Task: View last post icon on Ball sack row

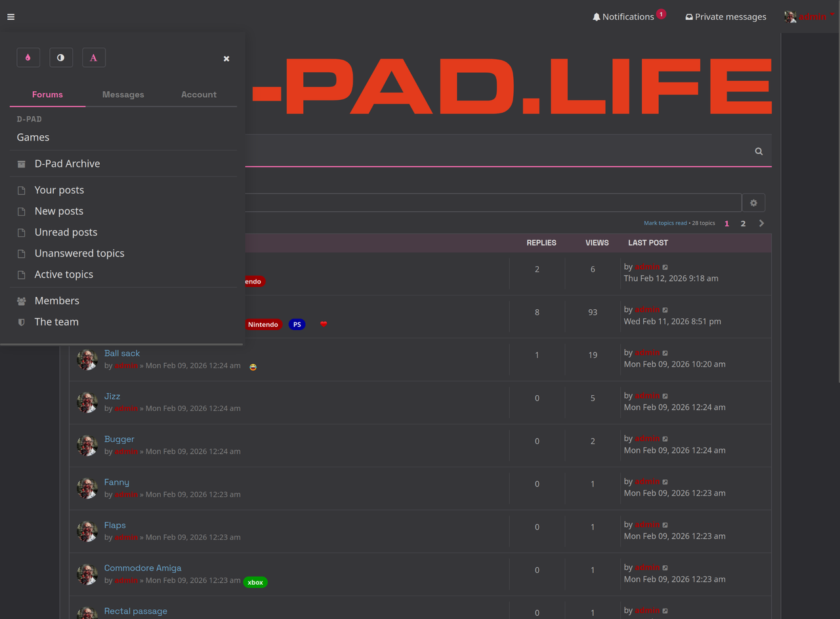Action: click(x=665, y=353)
